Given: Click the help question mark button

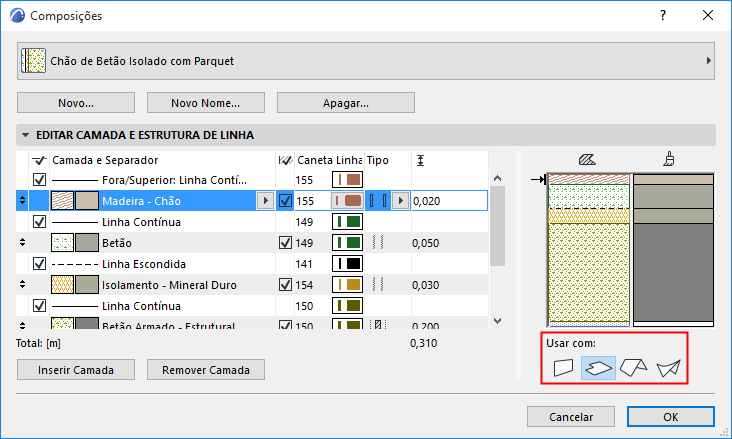Looking at the screenshot, I should point(663,15).
